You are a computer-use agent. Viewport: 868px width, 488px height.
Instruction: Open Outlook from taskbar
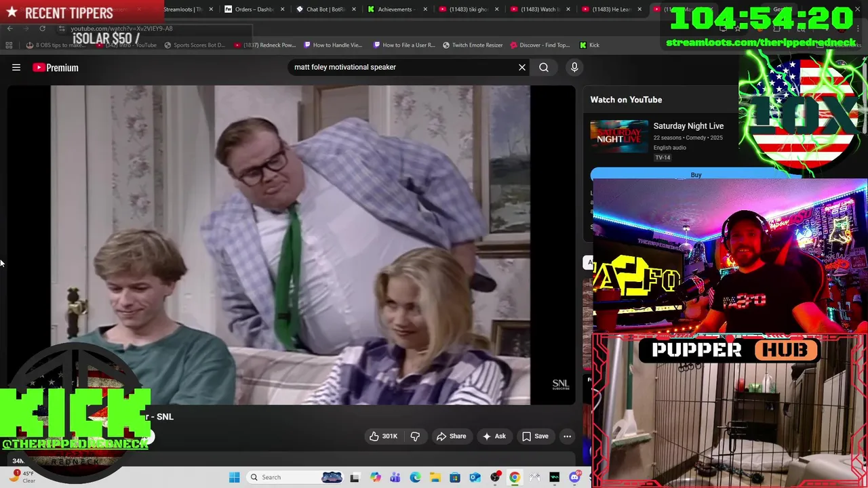[475, 477]
